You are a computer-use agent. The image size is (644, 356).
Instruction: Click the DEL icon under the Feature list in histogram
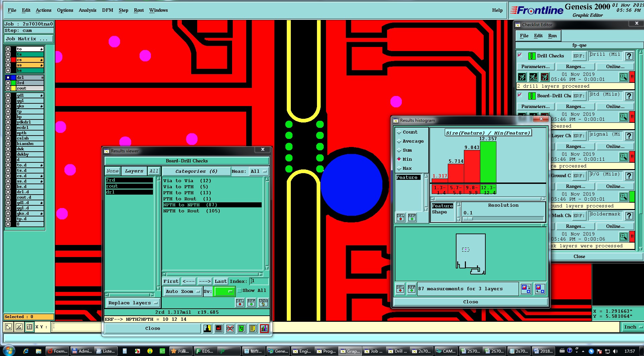400,217
